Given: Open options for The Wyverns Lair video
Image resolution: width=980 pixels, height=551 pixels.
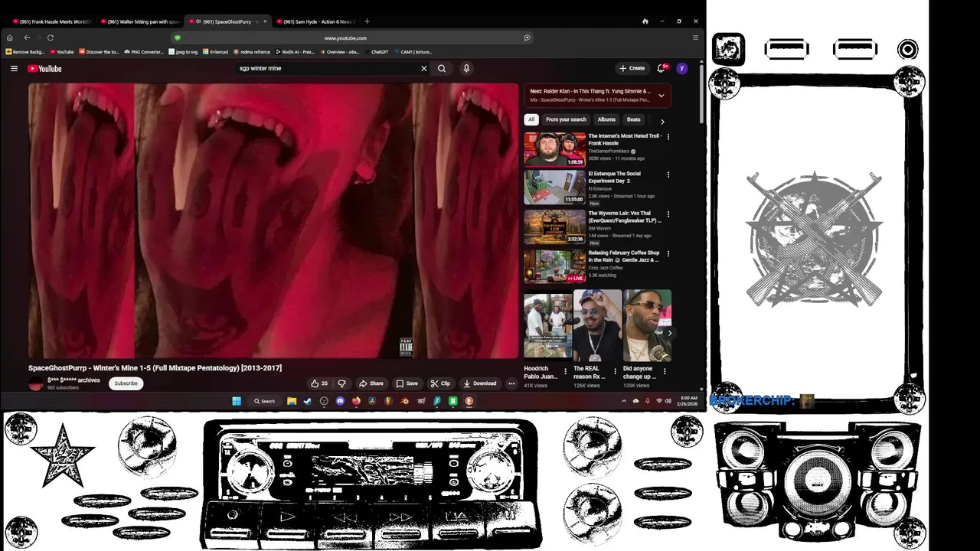Looking at the screenshot, I should point(668,214).
